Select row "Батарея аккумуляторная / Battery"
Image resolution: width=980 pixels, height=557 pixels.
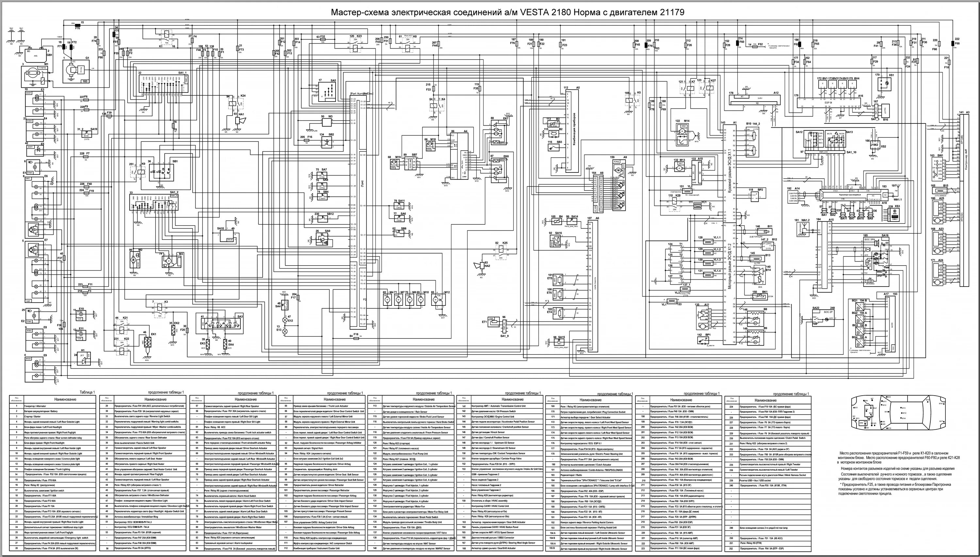(53, 411)
